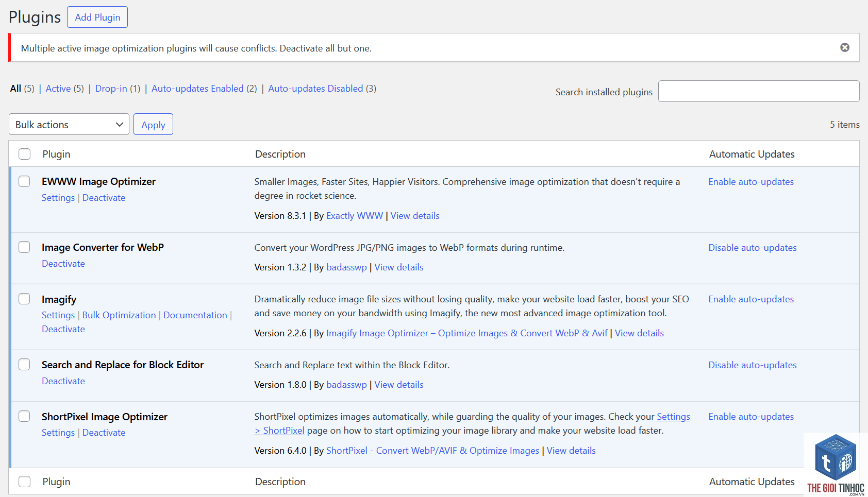
Task: Filter plugins by Active
Action: pyautogui.click(x=58, y=89)
